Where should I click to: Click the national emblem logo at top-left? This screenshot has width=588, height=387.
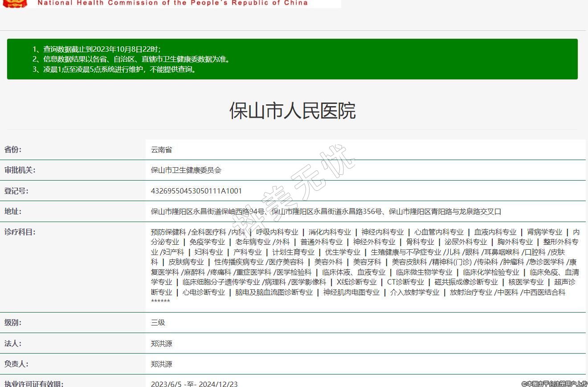[15, 3]
